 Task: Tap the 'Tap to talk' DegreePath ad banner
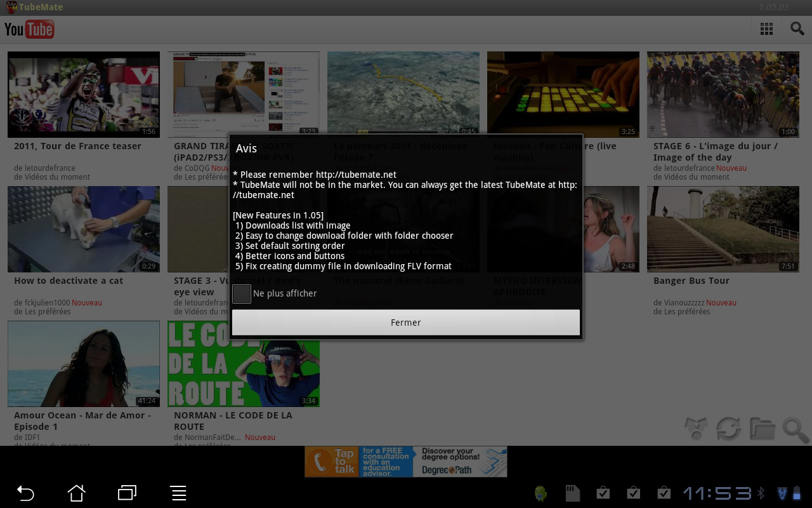click(x=406, y=462)
